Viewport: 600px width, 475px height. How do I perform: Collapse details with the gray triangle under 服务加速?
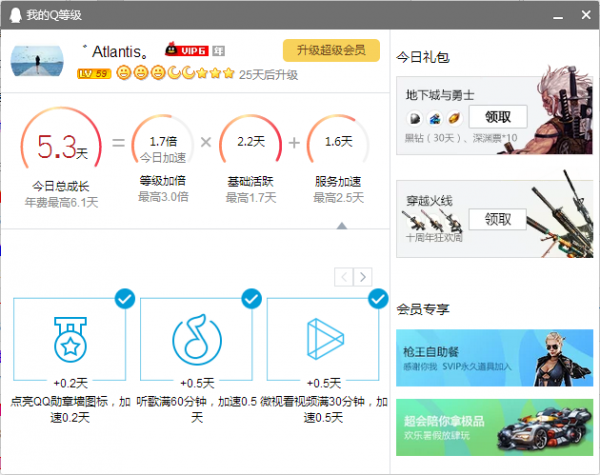(342, 226)
